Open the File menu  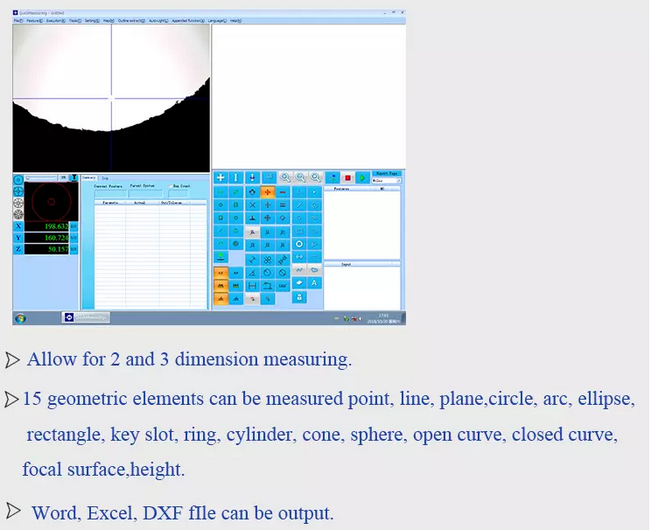pyautogui.click(x=18, y=20)
